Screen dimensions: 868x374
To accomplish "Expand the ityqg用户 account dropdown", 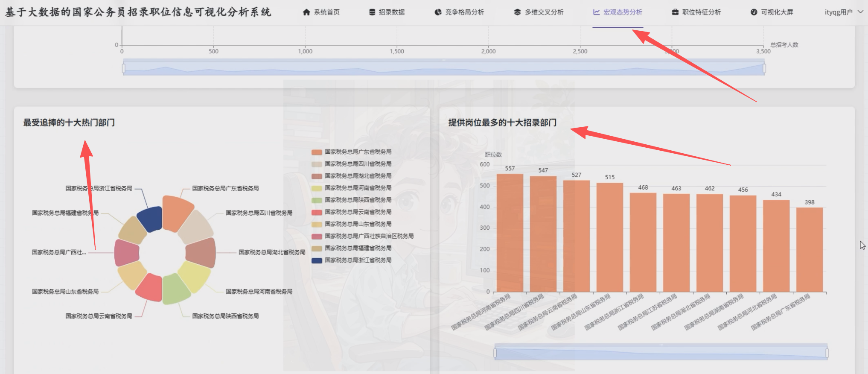I will click(844, 12).
